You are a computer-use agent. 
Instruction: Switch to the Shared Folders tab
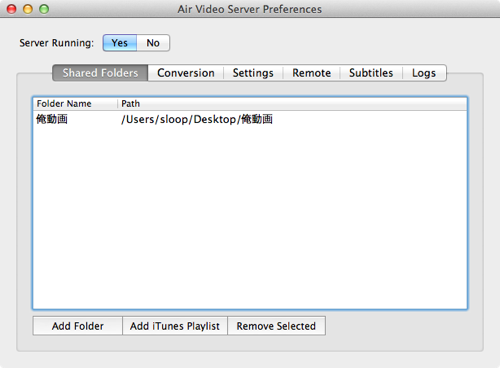pyautogui.click(x=100, y=73)
